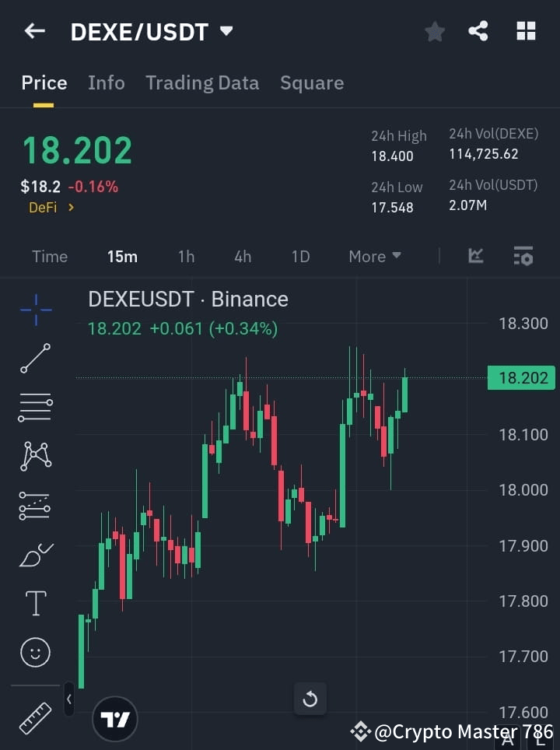This screenshot has width=560, height=750.
Task: Select the horizontal lines Fib tool
Action: (x=35, y=408)
